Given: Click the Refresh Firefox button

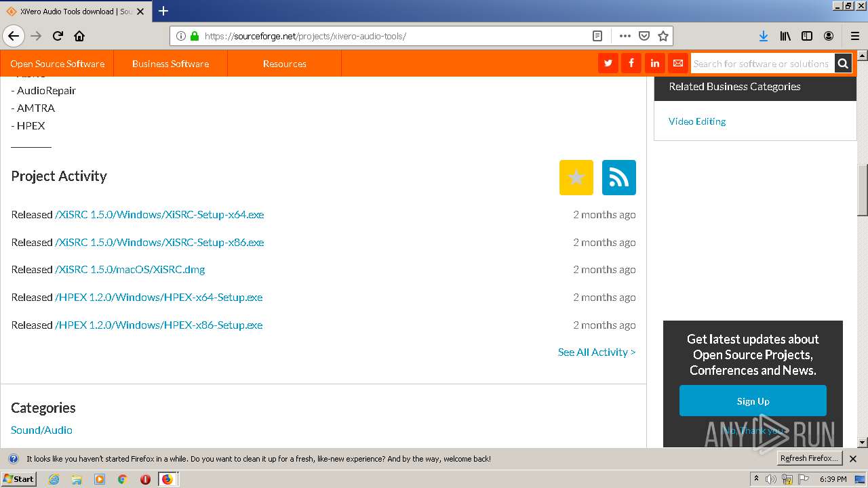Looking at the screenshot, I should click(x=809, y=458).
